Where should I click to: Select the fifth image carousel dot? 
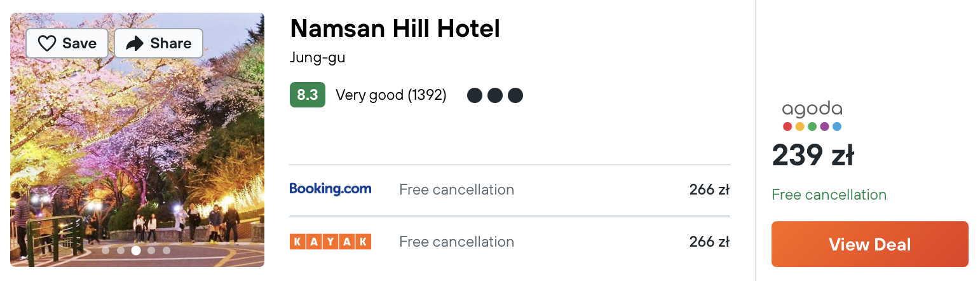click(x=167, y=250)
